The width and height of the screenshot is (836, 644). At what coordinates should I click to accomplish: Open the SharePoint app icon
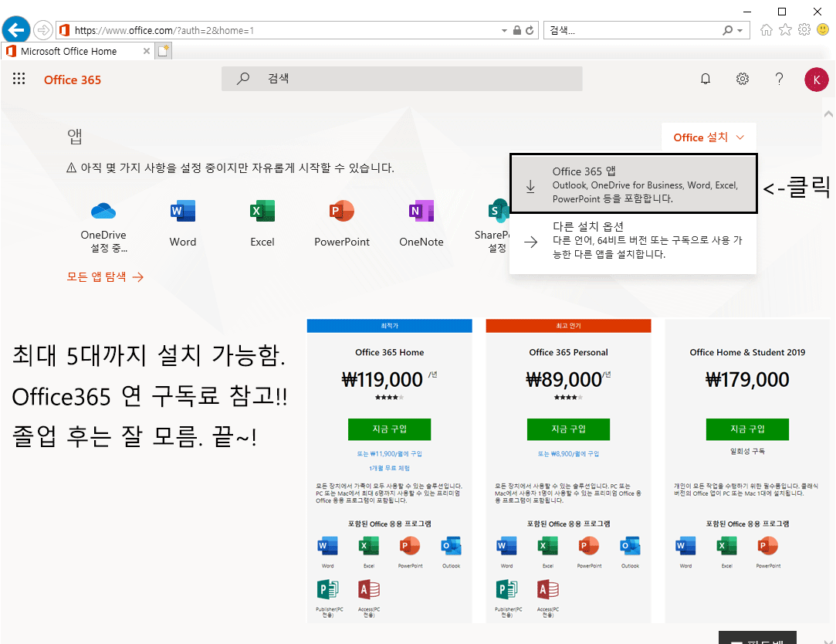point(499,212)
